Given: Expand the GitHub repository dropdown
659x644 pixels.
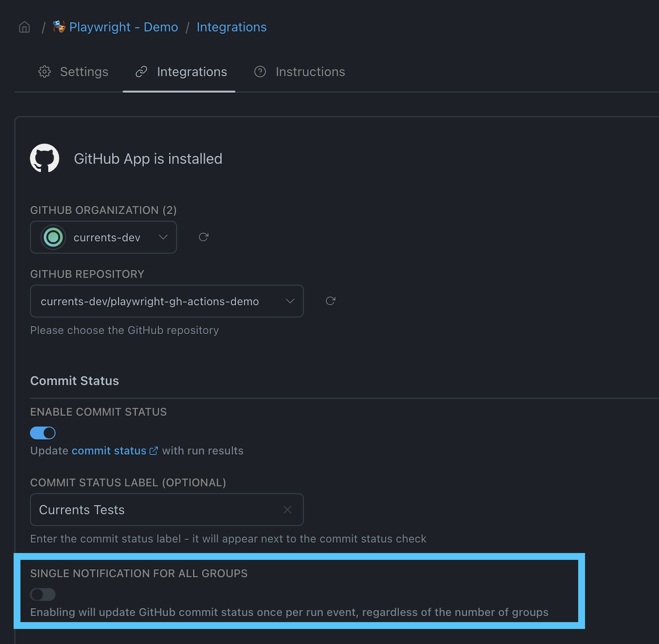Looking at the screenshot, I should [x=167, y=301].
